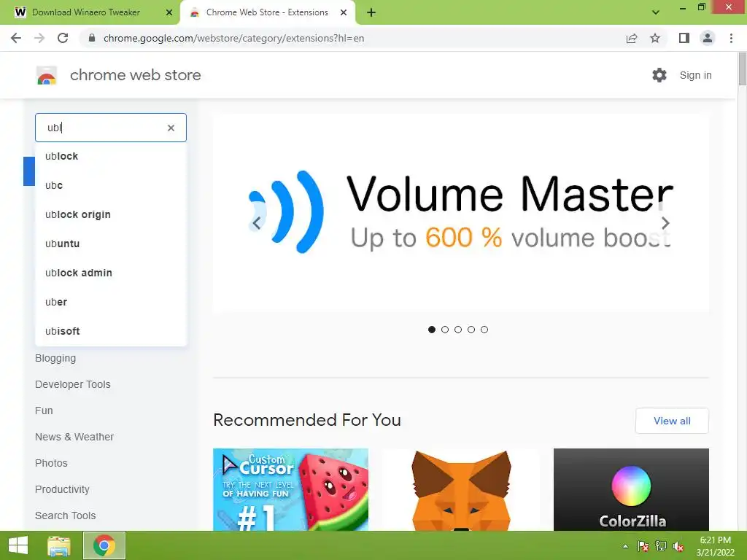The height and width of the screenshot is (560, 747).
Task: Click the address bar URL
Action: [234, 38]
